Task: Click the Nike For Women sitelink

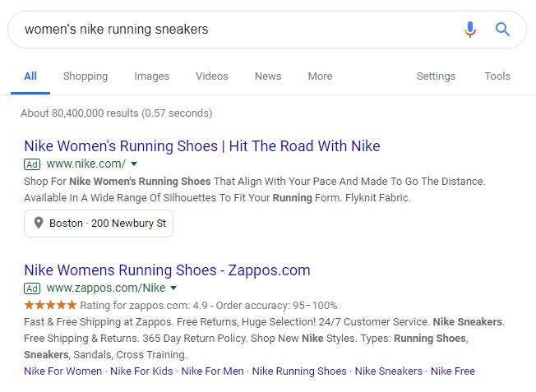Action: click(62, 371)
